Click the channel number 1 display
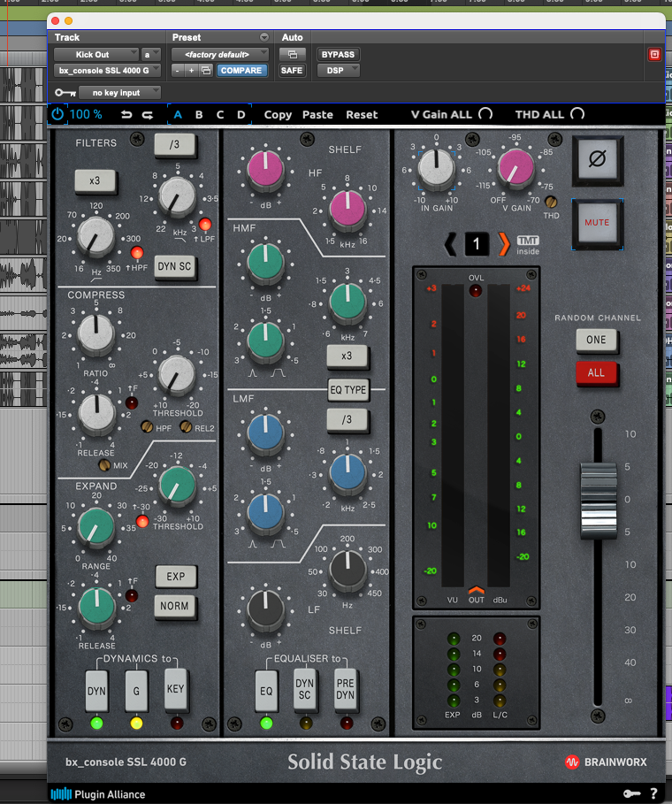Screen dimensions: 672x804 pos(477,244)
